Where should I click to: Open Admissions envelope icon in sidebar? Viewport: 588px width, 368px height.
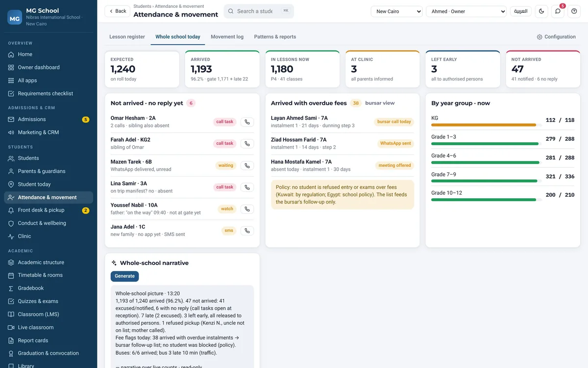pos(11,119)
